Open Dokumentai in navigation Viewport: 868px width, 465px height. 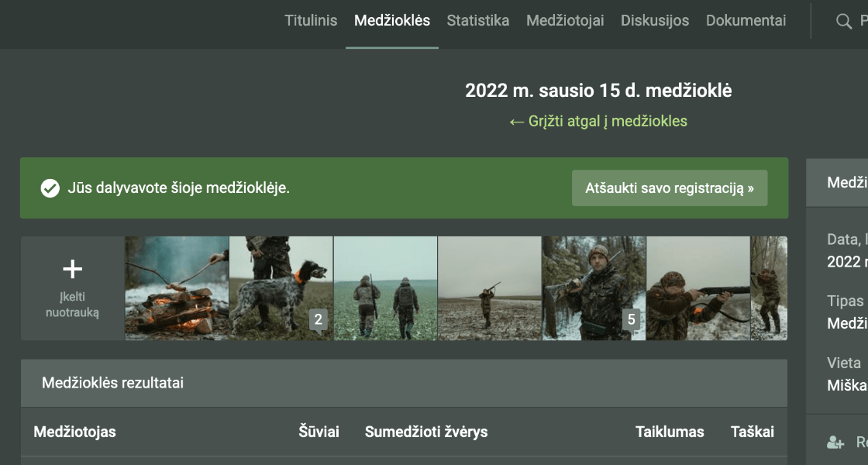[x=746, y=21]
